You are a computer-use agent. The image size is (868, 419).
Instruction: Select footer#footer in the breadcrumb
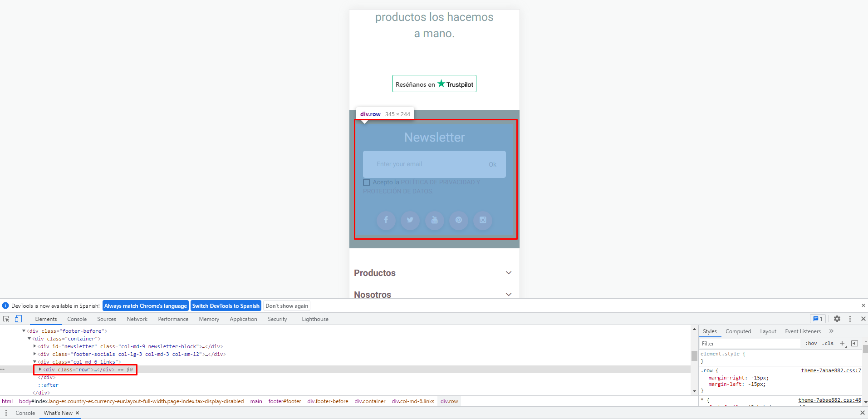tap(284, 401)
